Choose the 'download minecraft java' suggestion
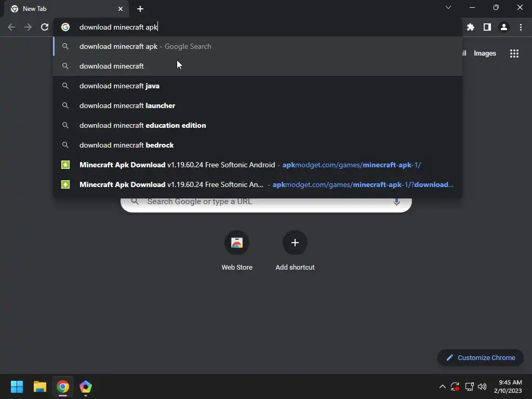Viewport: 532px width, 399px height. pos(258,86)
